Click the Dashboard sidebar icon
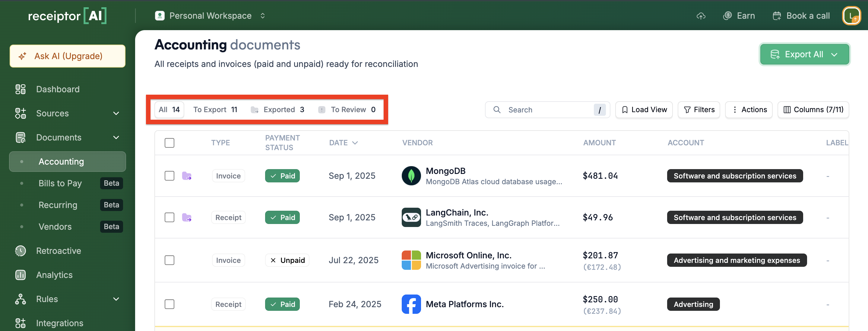 (20, 89)
